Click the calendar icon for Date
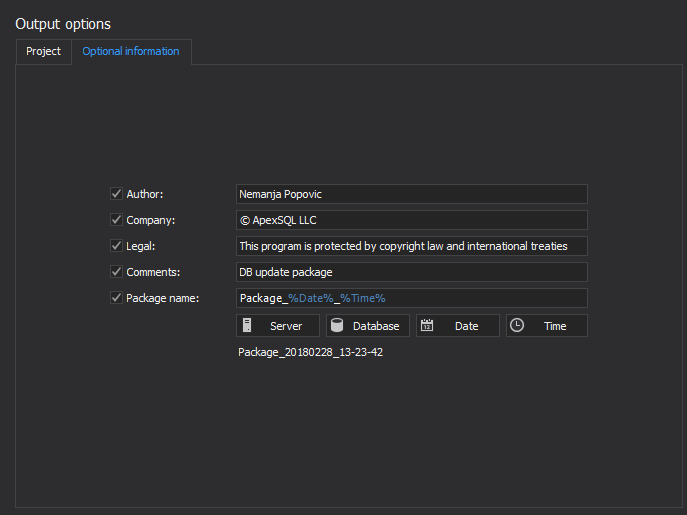Viewport: 687px width, 515px height. pyautogui.click(x=427, y=326)
